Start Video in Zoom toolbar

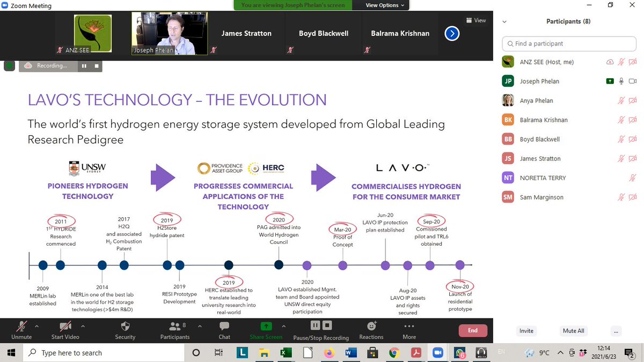65,330
